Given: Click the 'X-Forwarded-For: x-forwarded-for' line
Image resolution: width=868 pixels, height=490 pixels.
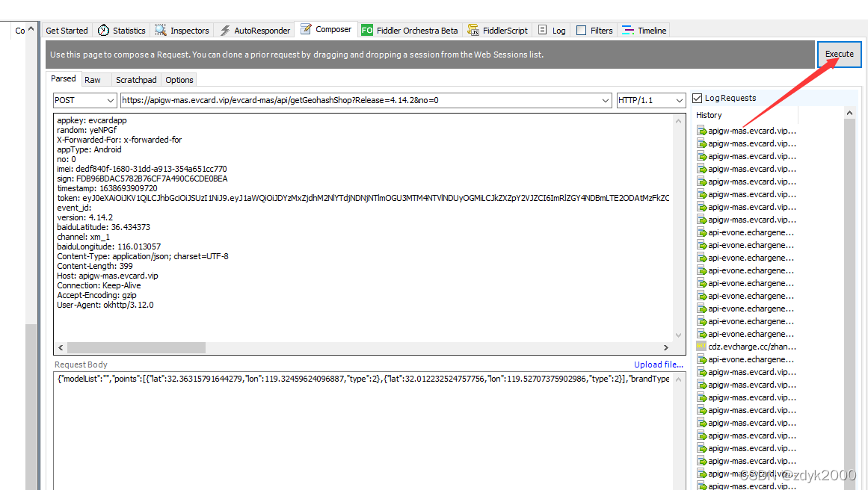Looking at the screenshot, I should (120, 140).
